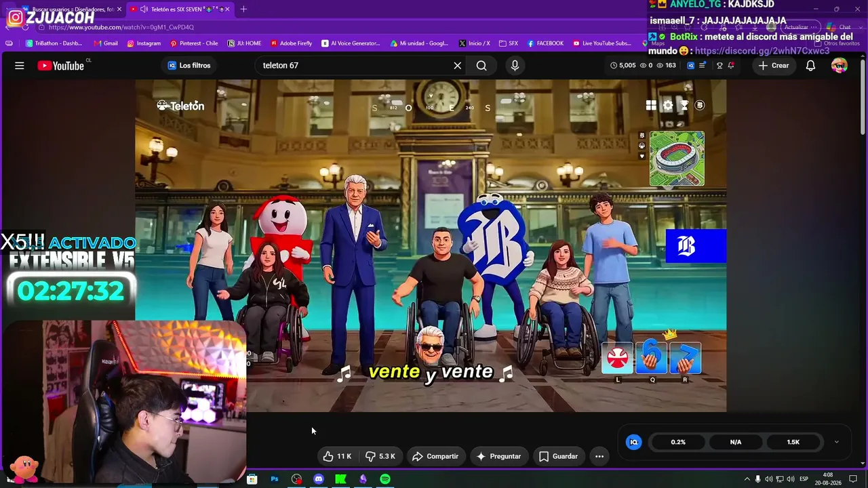Screen dimensions: 868x488
Task: Open the Instagram bookmark
Action: [144, 43]
